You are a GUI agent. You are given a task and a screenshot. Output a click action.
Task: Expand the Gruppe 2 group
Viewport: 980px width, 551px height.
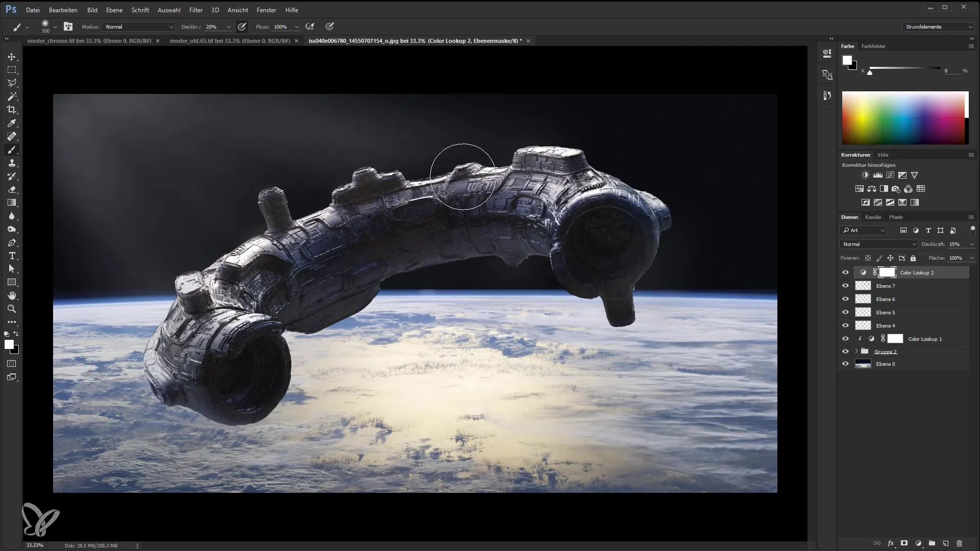pyautogui.click(x=856, y=352)
